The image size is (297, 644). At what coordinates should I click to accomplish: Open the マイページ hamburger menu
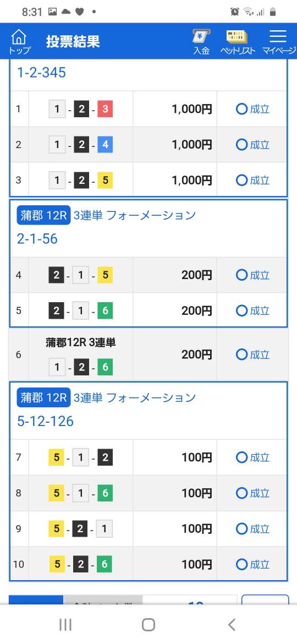(x=278, y=42)
